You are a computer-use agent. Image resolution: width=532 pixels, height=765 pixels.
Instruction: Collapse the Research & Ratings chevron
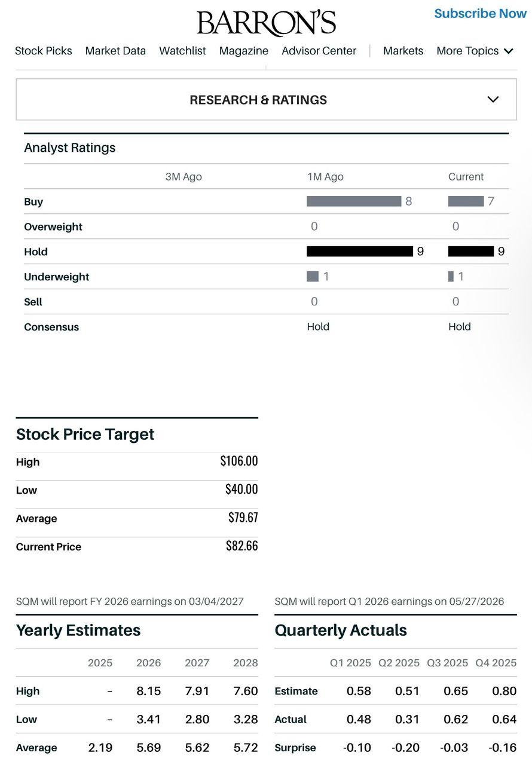[493, 99]
